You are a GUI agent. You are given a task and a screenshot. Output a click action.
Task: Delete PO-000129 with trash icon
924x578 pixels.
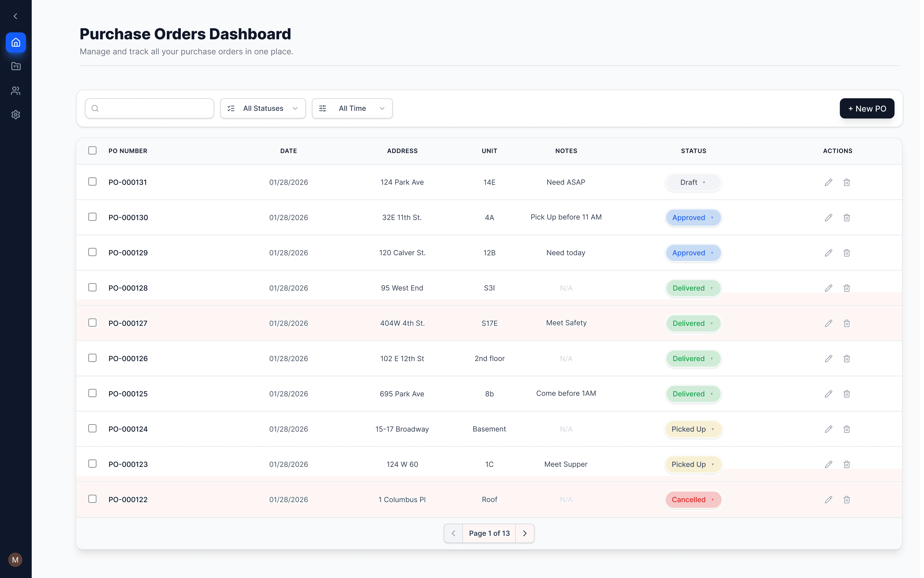click(x=847, y=253)
